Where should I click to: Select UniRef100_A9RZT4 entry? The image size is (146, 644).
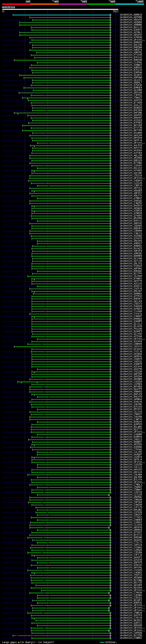tap(131, 50)
